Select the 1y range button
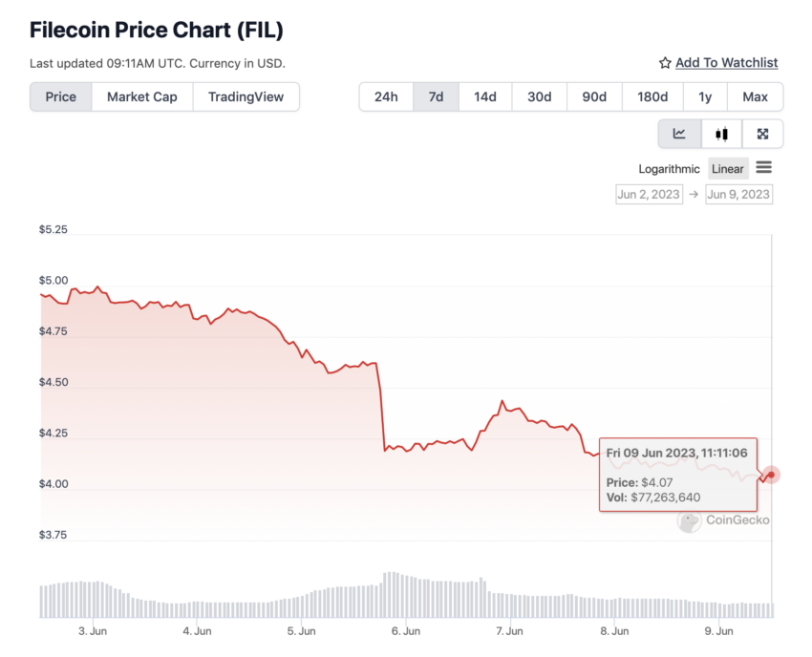The width and height of the screenshot is (812, 657). 705,96
